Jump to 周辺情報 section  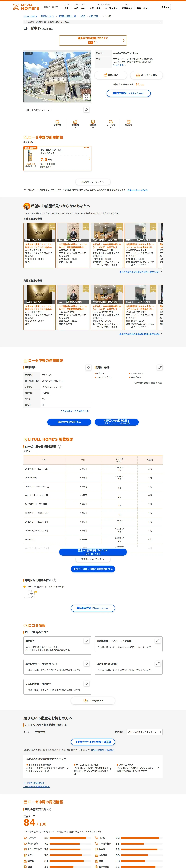[x=129, y=124]
